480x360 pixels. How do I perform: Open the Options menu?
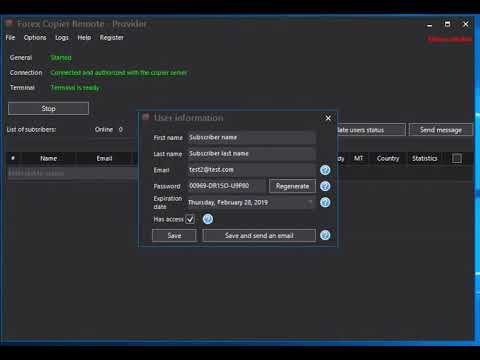35,38
